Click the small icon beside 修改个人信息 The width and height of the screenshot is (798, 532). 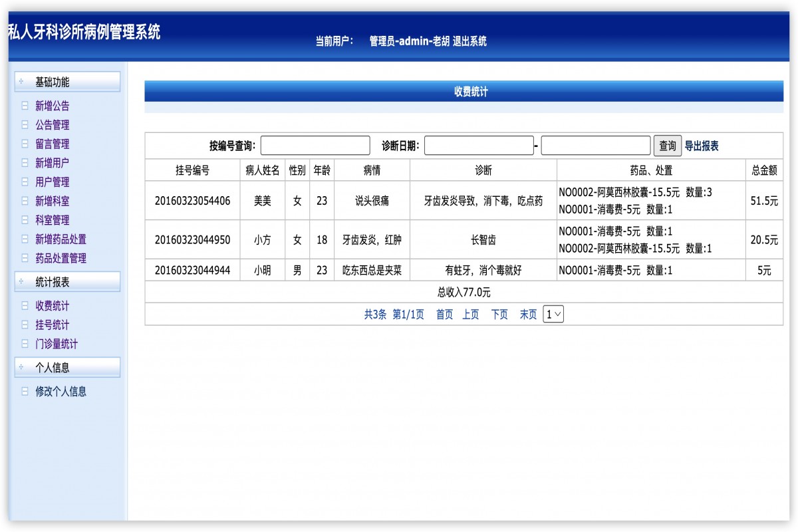[23, 392]
